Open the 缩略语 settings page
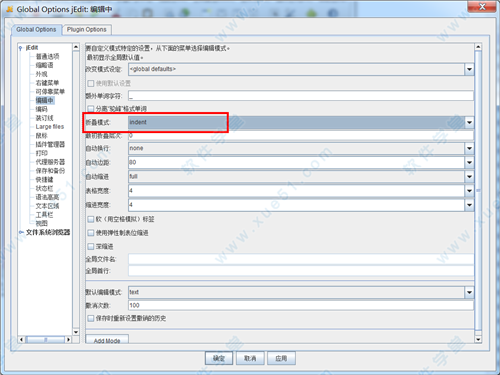 pos(44,65)
